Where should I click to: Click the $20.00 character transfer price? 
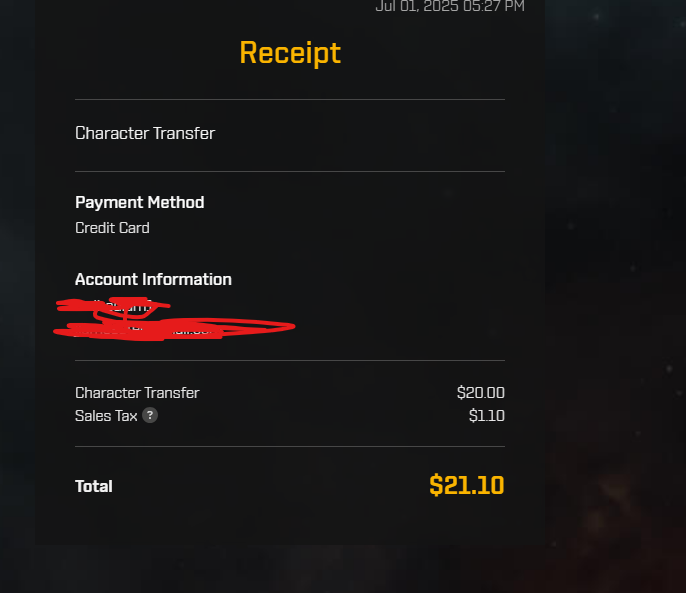pos(480,393)
